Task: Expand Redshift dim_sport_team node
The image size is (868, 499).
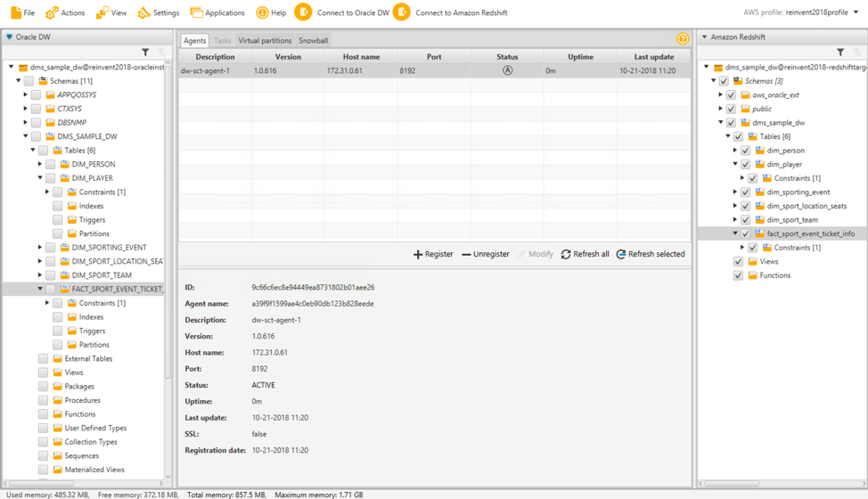Action: point(735,219)
